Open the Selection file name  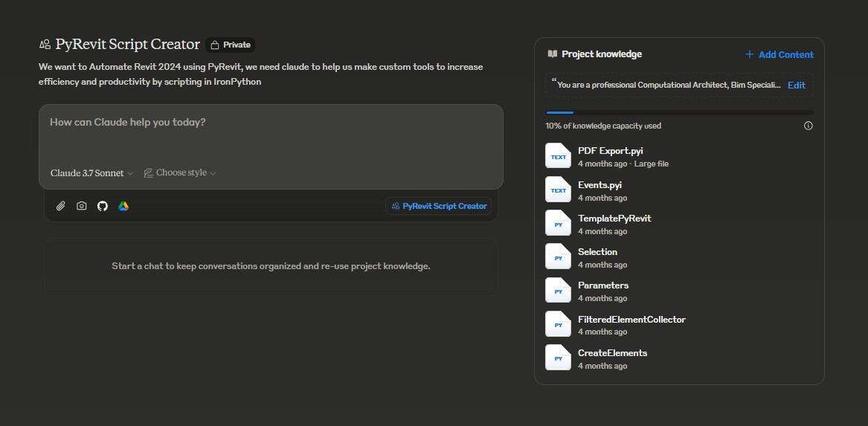[597, 252]
